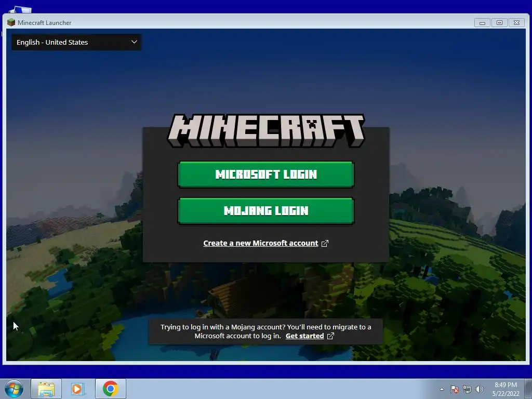
Task: Click the Mojang Login button
Action: [266, 211]
